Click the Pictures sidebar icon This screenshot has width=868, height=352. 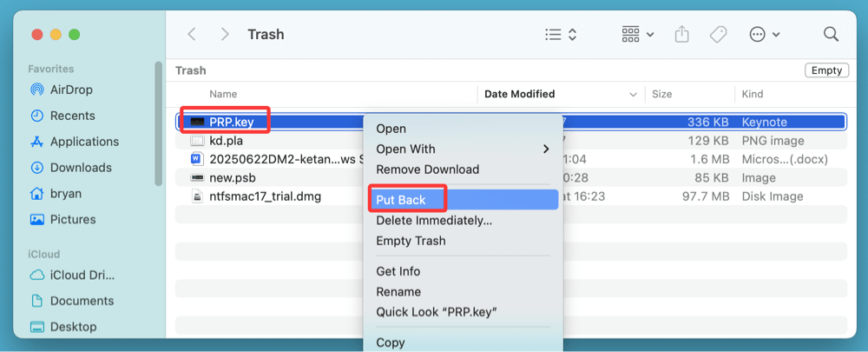point(37,220)
